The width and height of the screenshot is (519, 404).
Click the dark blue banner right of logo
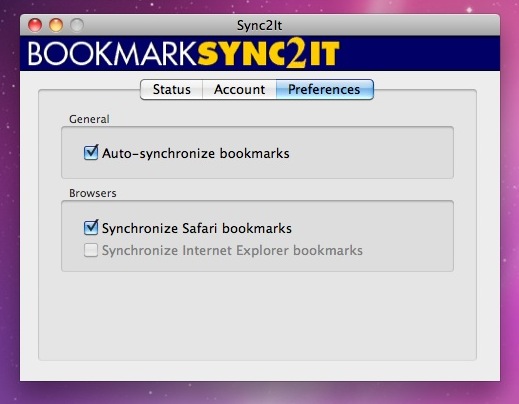(x=420, y=53)
